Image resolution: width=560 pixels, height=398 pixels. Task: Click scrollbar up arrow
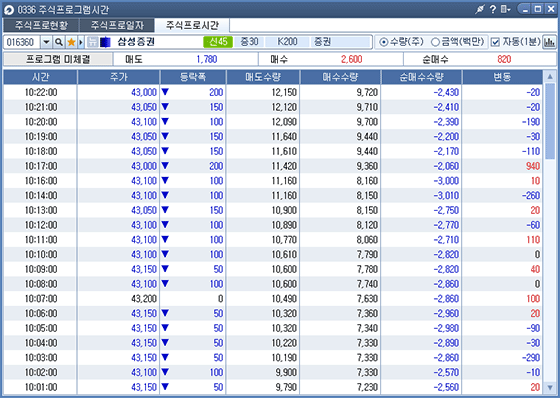click(550, 76)
